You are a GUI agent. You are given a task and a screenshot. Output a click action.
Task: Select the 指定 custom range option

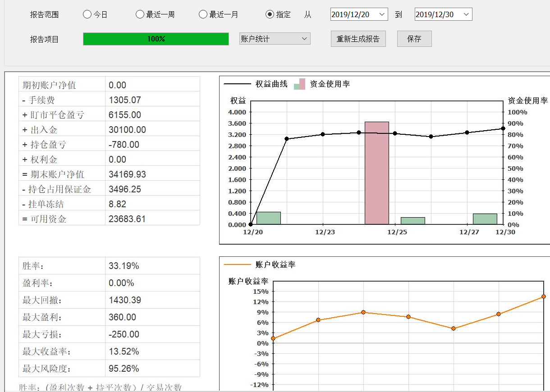(x=270, y=14)
